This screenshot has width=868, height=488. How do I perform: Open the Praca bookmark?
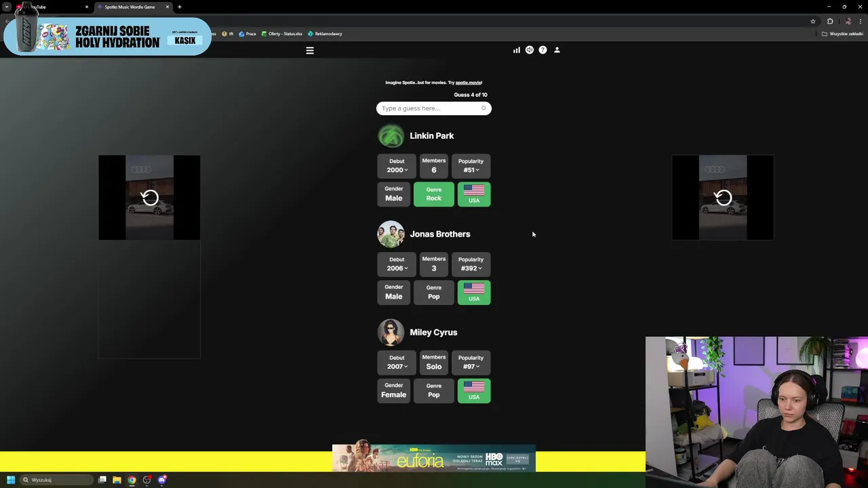coord(248,34)
